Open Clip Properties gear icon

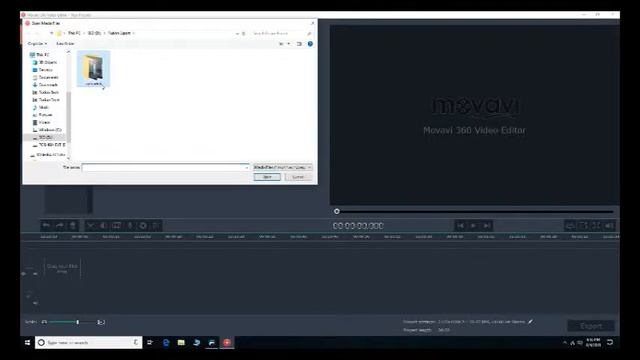pyautogui.click(x=143, y=226)
